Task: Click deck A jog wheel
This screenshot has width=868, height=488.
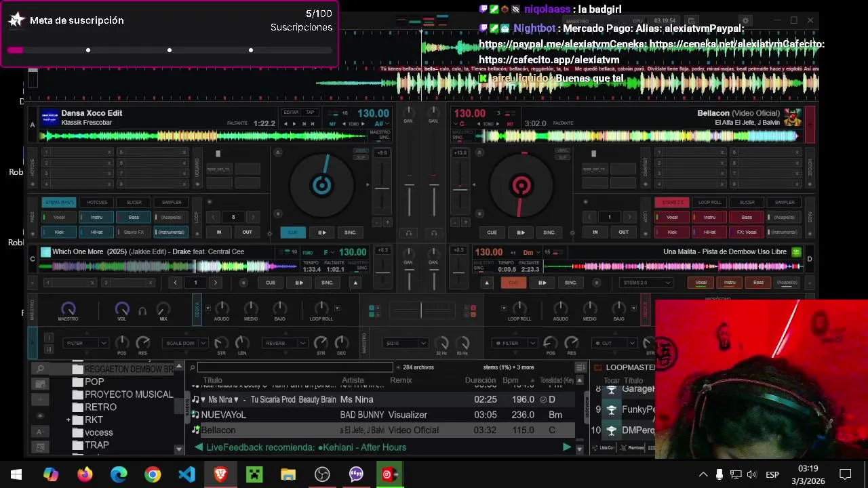Action: pyautogui.click(x=321, y=185)
